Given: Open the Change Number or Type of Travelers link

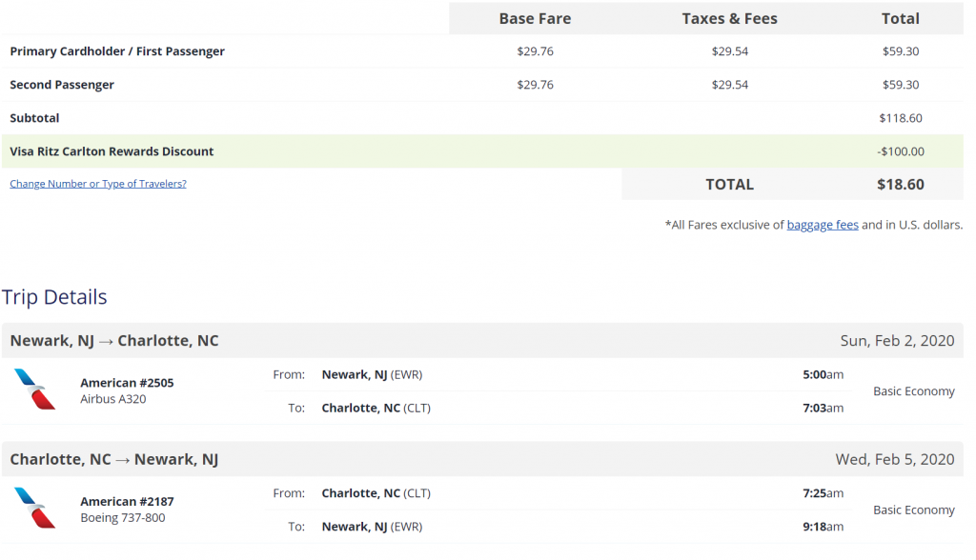Looking at the screenshot, I should click(x=97, y=184).
